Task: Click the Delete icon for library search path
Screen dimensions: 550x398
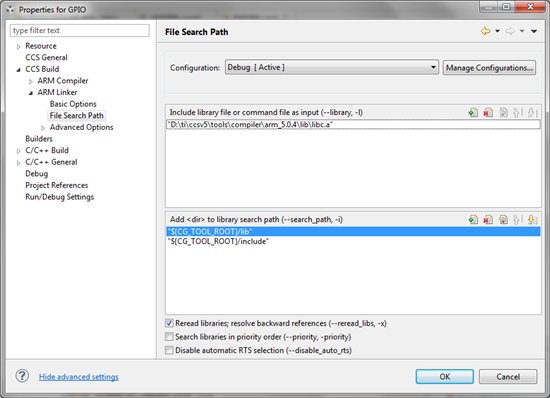Action: coord(488,220)
